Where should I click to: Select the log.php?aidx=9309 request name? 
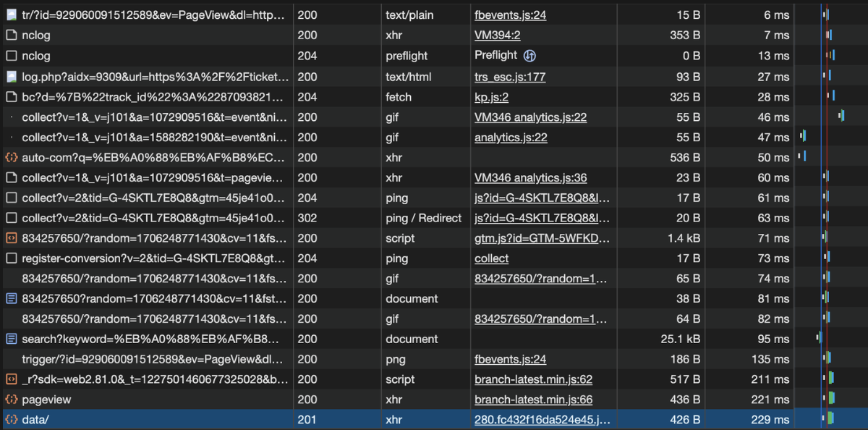pyautogui.click(x=156, y=76)
